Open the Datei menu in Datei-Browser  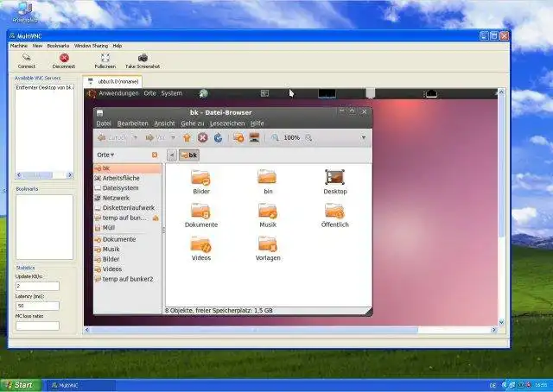[104, 123]
